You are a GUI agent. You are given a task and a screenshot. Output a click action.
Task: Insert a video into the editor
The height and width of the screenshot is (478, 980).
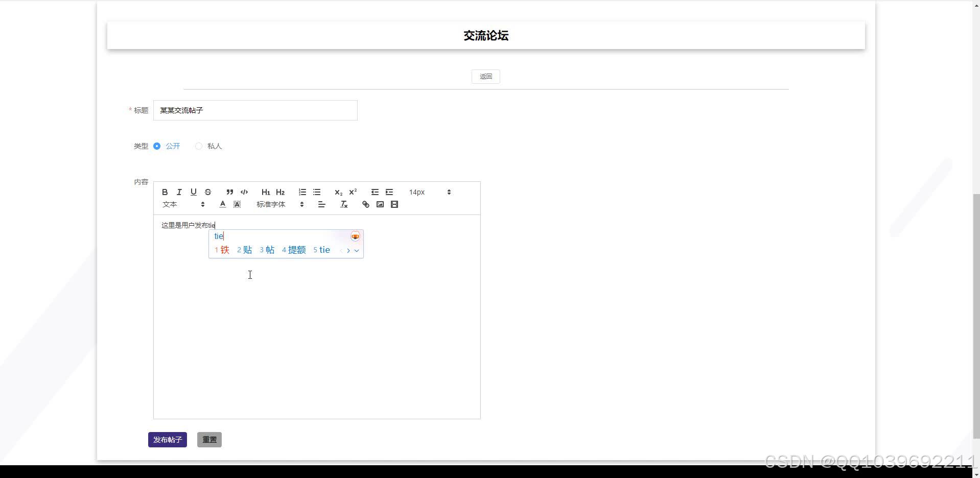(394, 204)
